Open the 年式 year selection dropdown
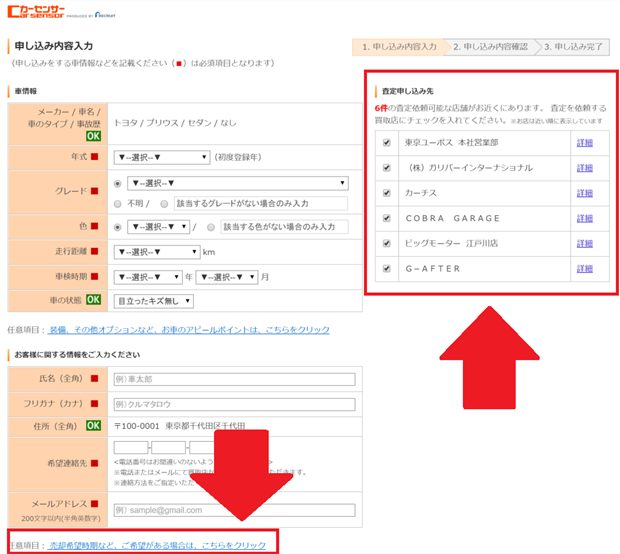 click(162, 157)
